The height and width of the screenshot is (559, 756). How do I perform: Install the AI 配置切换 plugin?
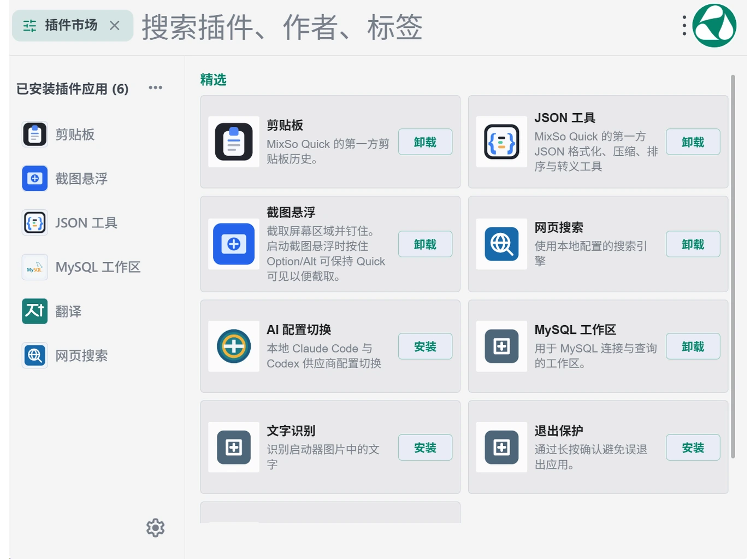point(425,346)
